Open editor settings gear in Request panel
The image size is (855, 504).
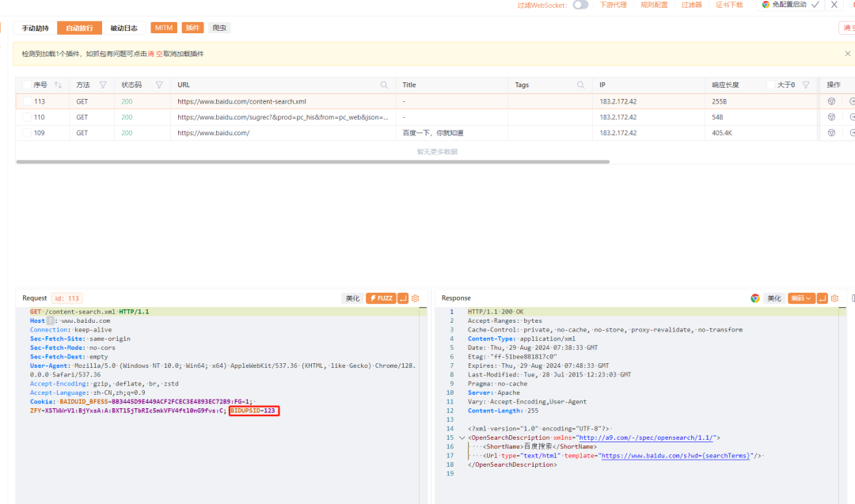pyautogui.click(x=416, y=298)
